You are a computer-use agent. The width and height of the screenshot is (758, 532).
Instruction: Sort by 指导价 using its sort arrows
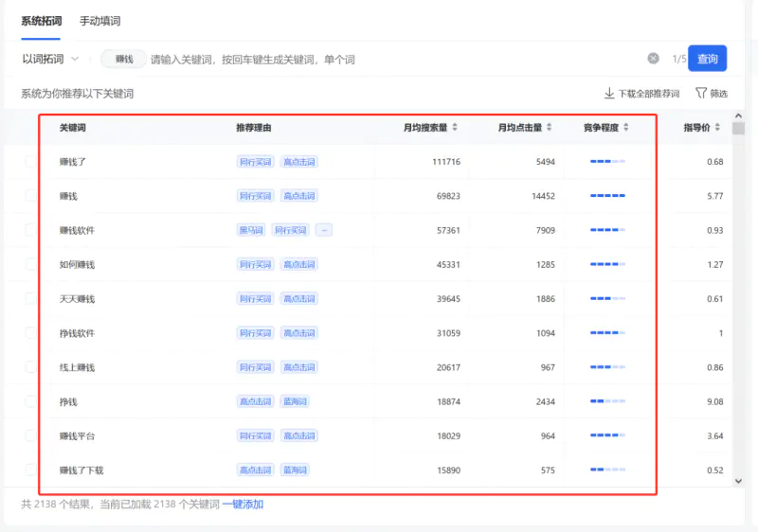click(x=717, y=128)
